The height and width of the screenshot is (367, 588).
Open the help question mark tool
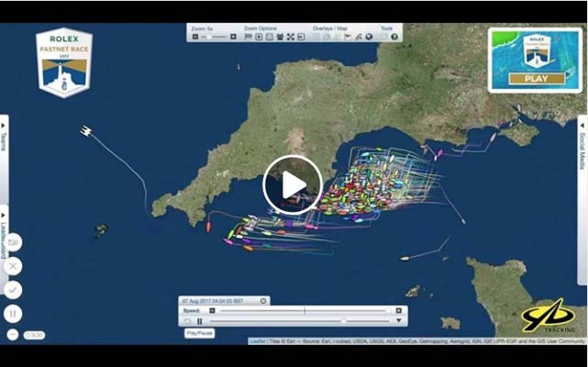click(394, 37)
